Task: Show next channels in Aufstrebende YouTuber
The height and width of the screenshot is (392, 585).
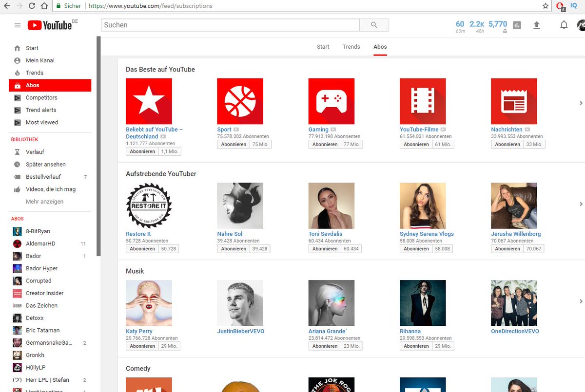Action: (581, 204)
